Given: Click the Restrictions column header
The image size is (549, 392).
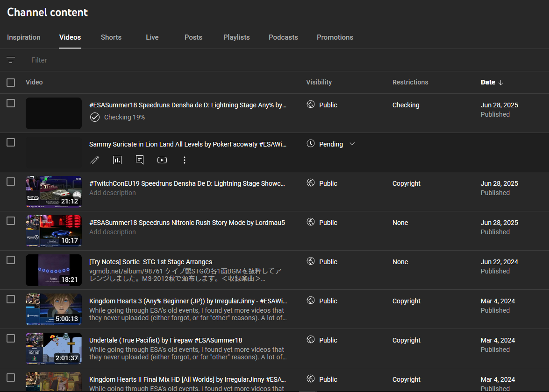Looking at the screenshot, I should pos(410,82).
